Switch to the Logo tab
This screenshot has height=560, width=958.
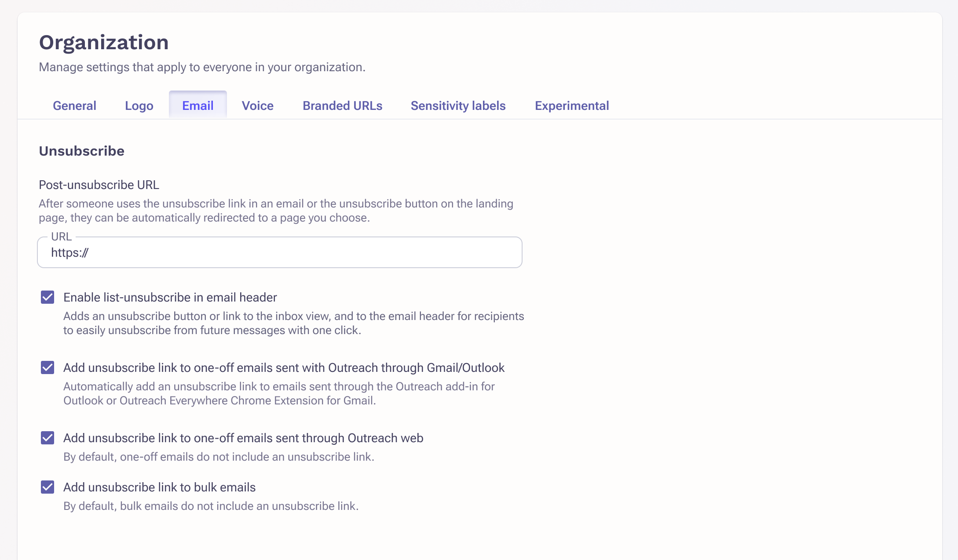click(x=139, y=105)
